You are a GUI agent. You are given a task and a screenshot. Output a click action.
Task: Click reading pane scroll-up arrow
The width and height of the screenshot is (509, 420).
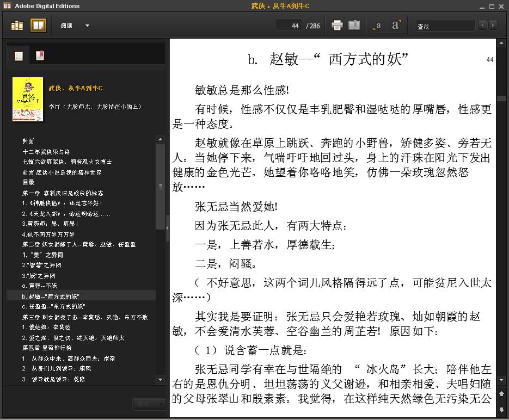(x=501, y=43)
